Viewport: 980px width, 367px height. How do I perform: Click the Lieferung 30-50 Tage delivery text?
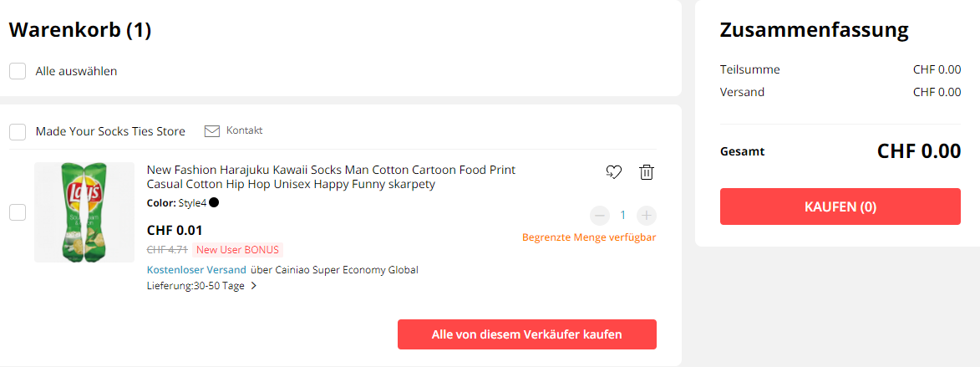[x=195, y=286]
